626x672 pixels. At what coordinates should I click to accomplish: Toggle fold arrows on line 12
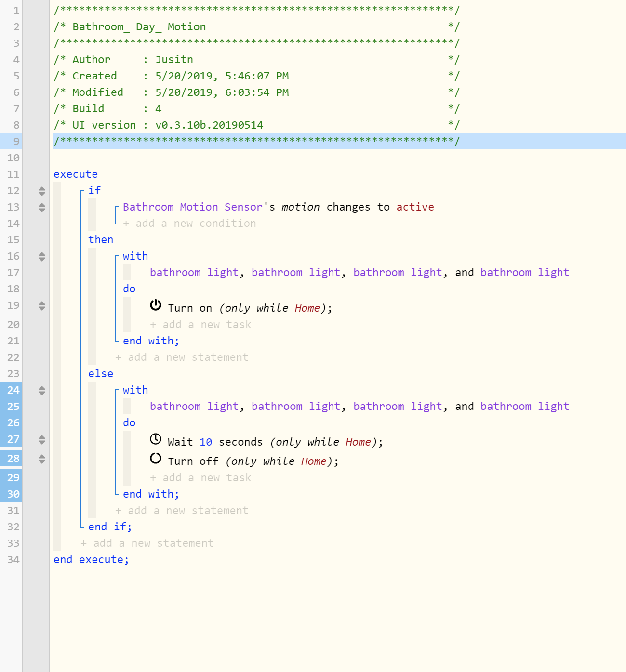click(x=42, y=191)
